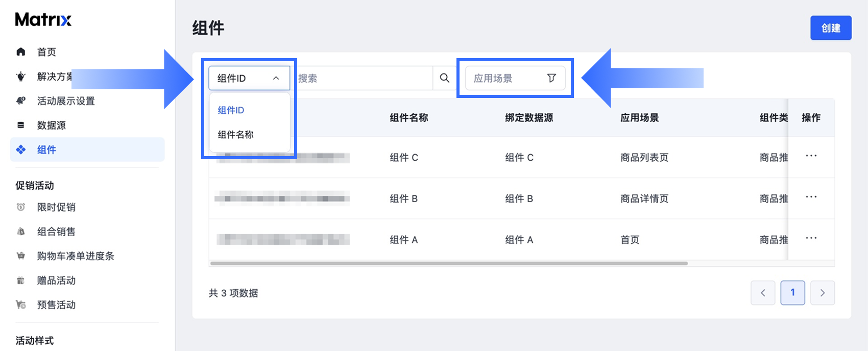Open the more actions menu for 组件 A
The width and height of the screenshot is (868, 351).
point(811,238)
